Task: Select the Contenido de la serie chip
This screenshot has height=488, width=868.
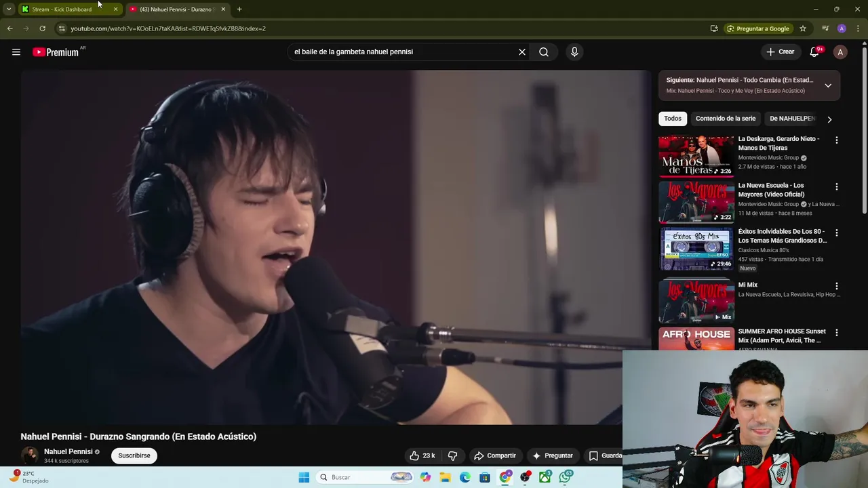Action: tap(726, 119)
